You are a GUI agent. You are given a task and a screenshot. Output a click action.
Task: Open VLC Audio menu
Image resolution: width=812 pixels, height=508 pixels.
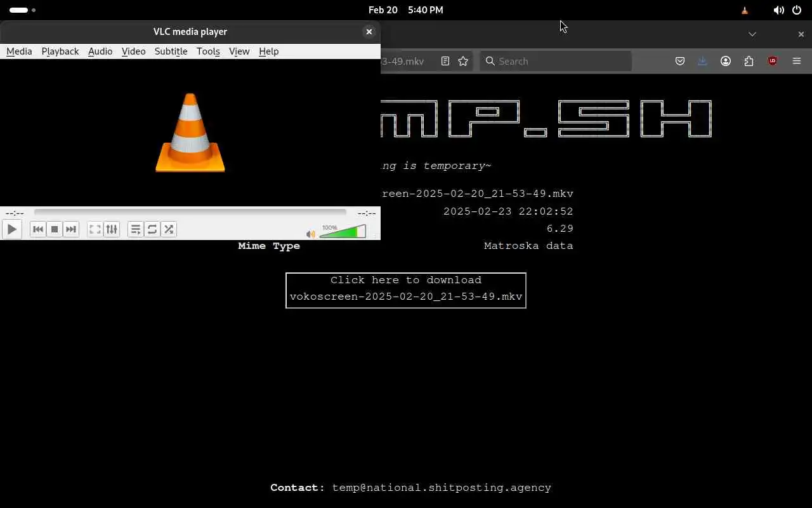[100, 51]
